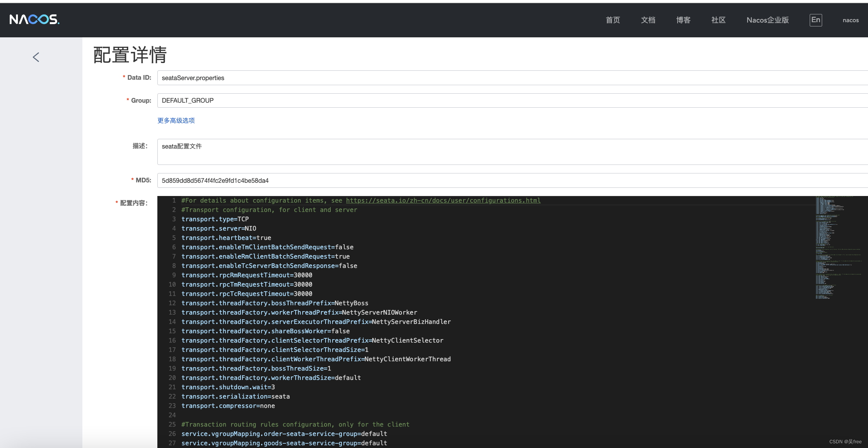868x448 pixels.
Task: Open Nacos企业版 in the top navigation
Action: click(767, 20)
